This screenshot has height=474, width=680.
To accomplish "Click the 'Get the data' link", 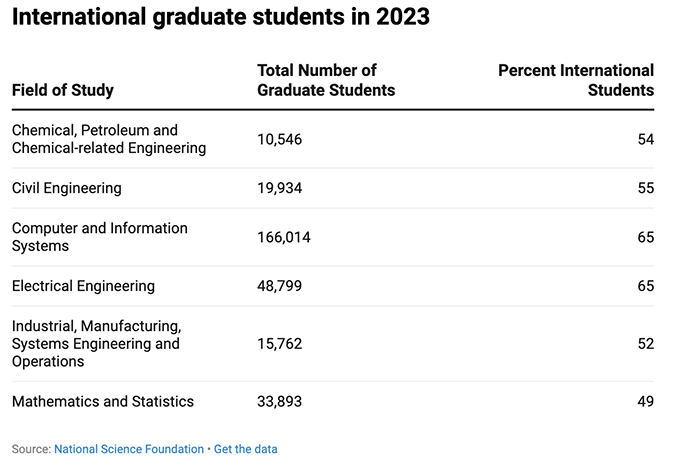I will click(245, 450).
